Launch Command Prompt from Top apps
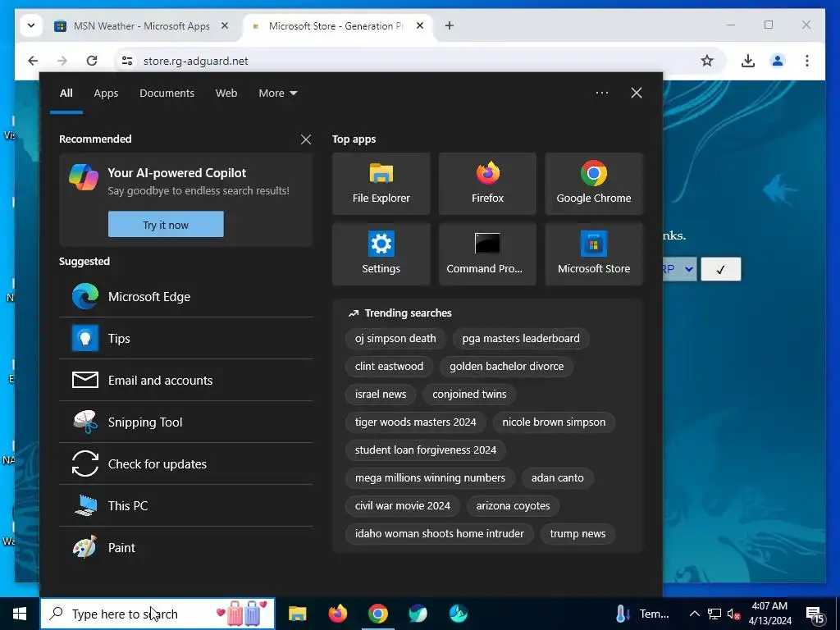 point(487,254)
